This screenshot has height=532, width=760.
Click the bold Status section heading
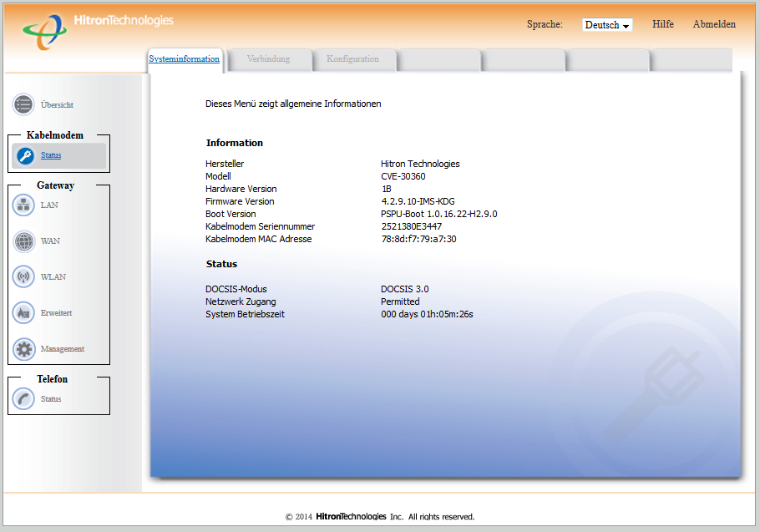point(221,264)
